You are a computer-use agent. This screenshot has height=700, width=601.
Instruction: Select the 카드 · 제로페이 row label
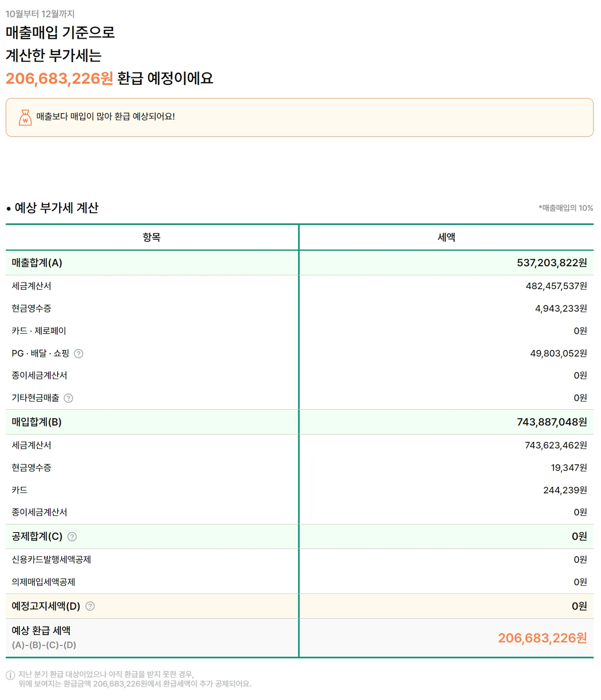click(39, 331)
